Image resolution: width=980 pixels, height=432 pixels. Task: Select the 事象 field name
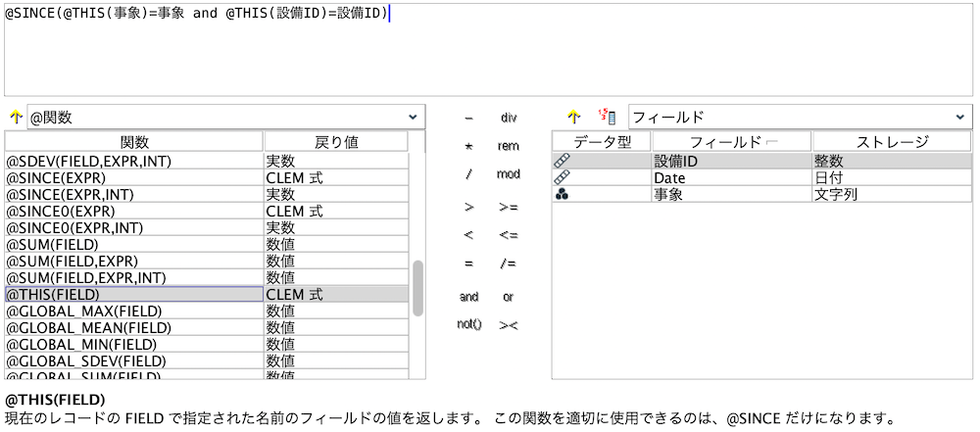tap(732, 194)
